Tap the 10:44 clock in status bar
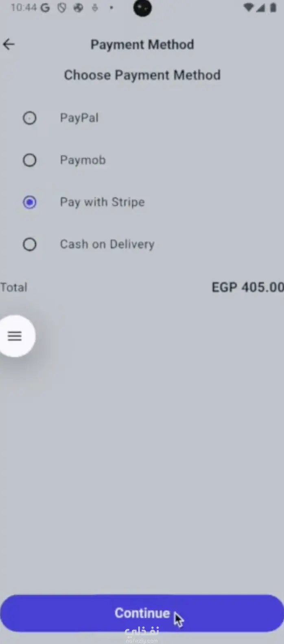 pyautogui.click(x=24, y=8)
